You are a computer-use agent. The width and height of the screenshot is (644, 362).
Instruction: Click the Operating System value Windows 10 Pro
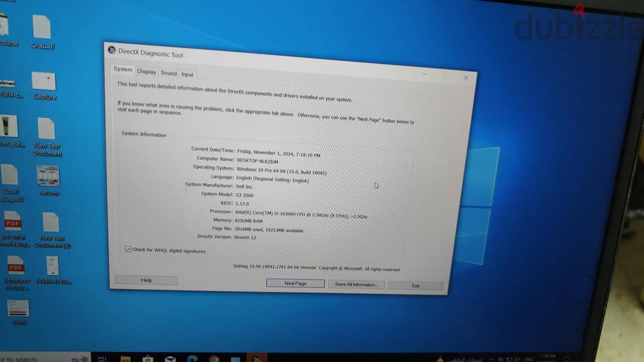[282, 171]
